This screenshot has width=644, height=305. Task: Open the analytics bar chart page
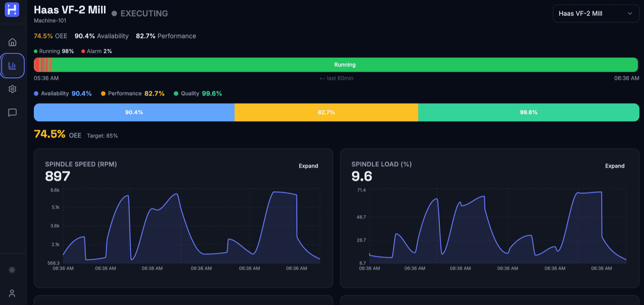pos(12,66)
